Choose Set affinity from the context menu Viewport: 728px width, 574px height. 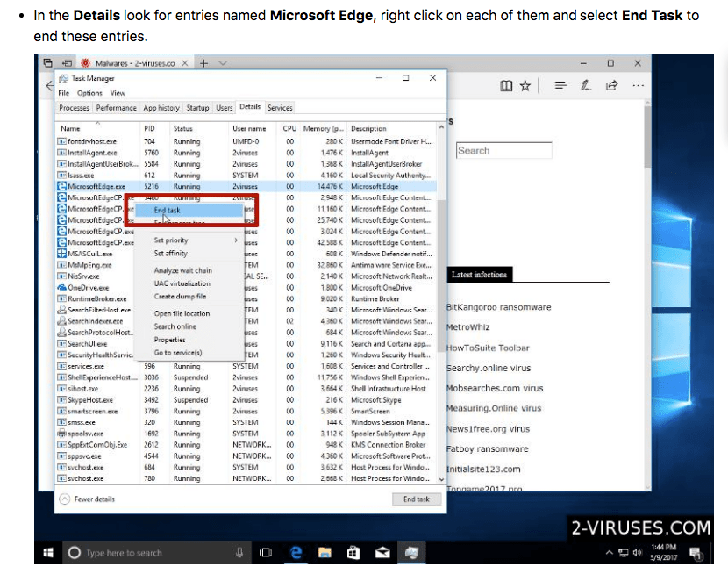(x=189, y=253)
